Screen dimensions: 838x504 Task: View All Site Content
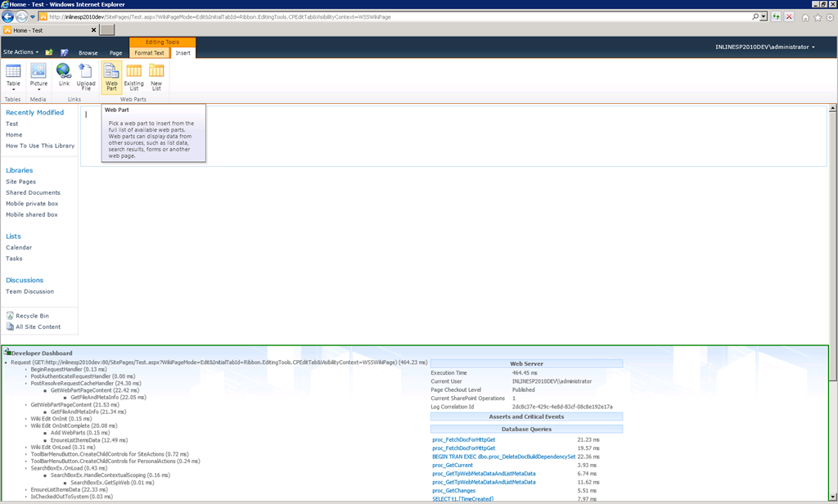pos(38,326)
